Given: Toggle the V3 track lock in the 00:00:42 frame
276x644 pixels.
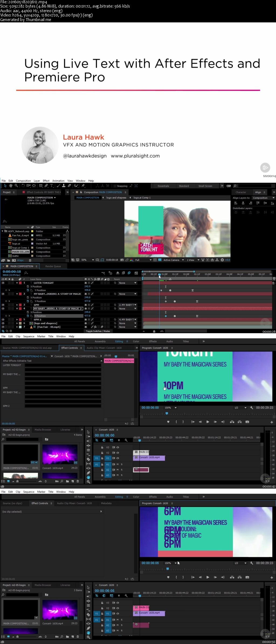Looking at the screenshot, I should pyautogui.click(x=102, y=447).
